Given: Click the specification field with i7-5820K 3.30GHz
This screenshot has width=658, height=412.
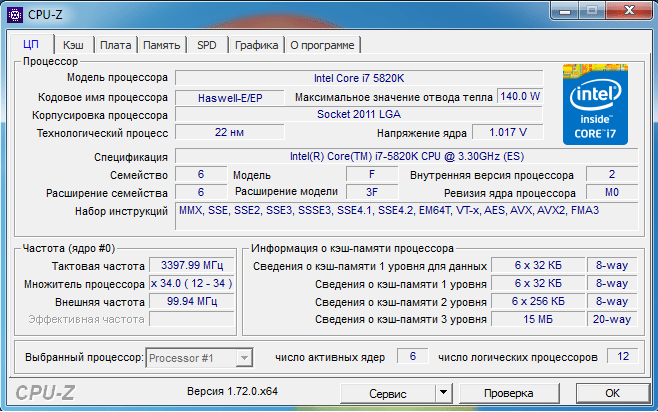Looking at the screenshot, I should click(407, 156).
